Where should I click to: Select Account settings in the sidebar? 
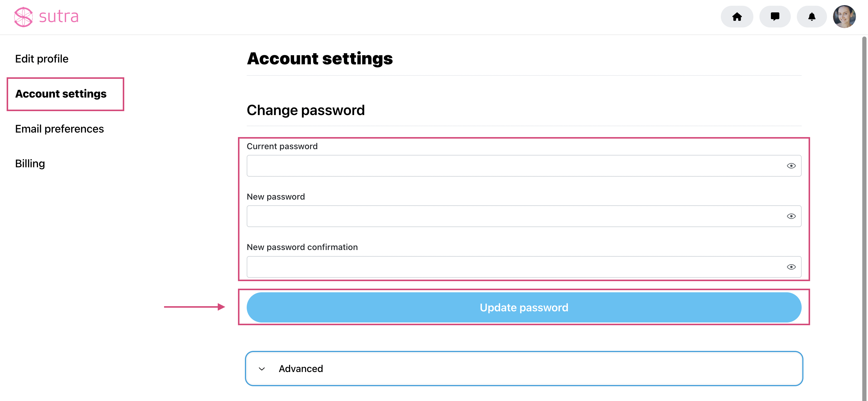(x=61, y=93)
